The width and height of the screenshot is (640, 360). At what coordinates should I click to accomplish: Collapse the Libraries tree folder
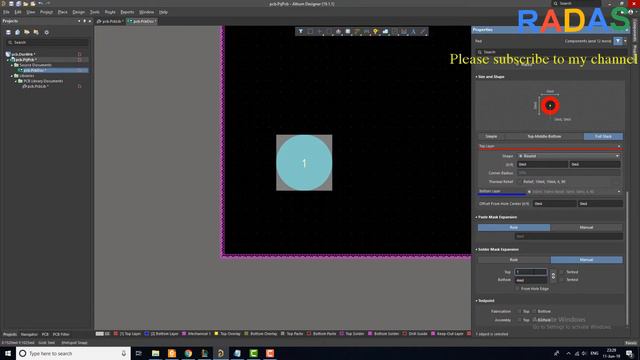pos(12,76)
